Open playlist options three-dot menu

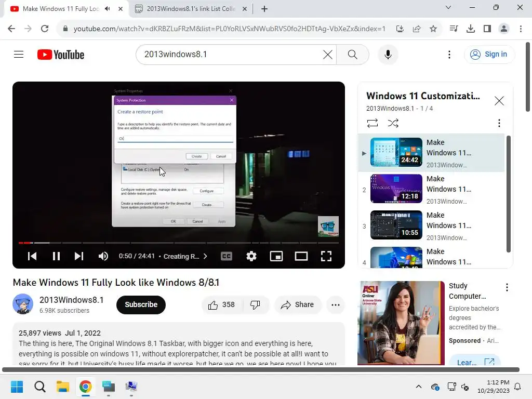pyautogui.click(x=499, y=123)
